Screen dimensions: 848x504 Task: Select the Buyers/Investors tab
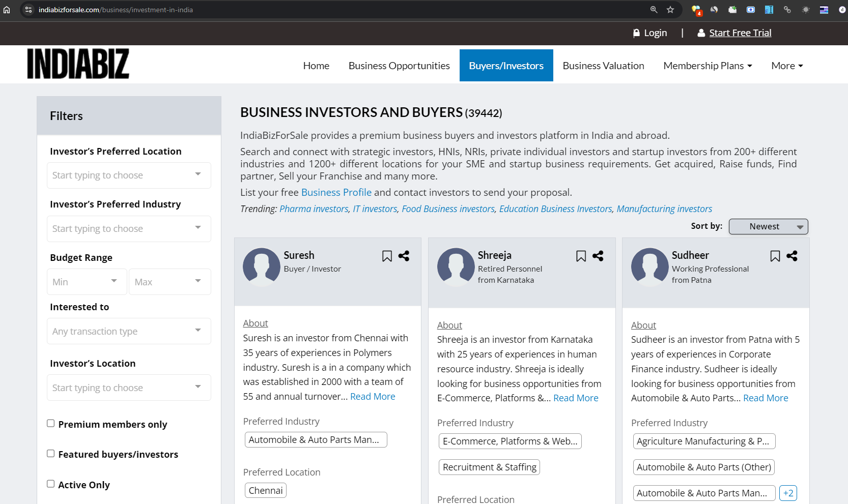(506, 66)
